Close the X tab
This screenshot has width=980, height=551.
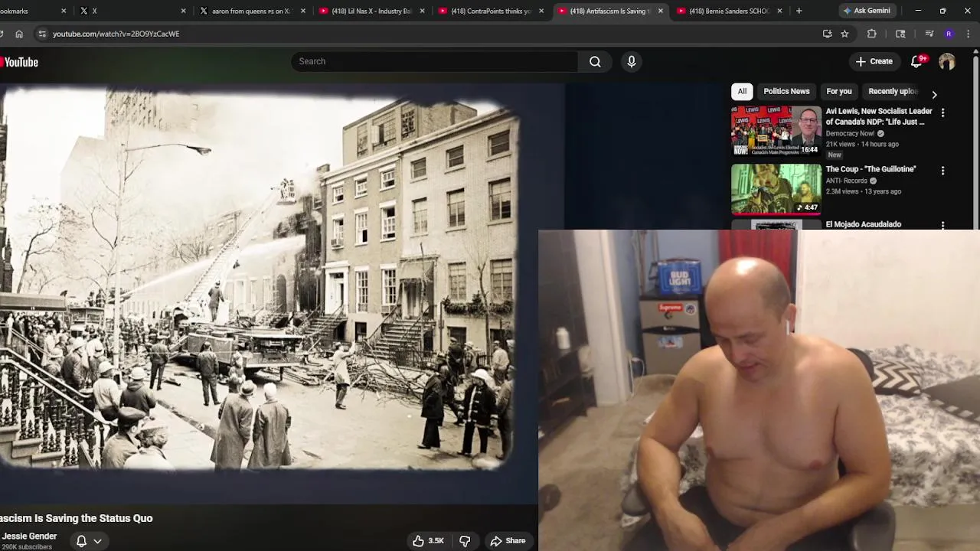tap(183, 11)
